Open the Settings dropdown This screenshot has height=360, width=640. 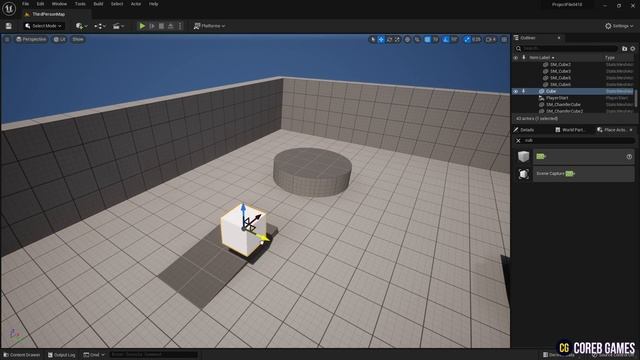click(x=619, y=26)
